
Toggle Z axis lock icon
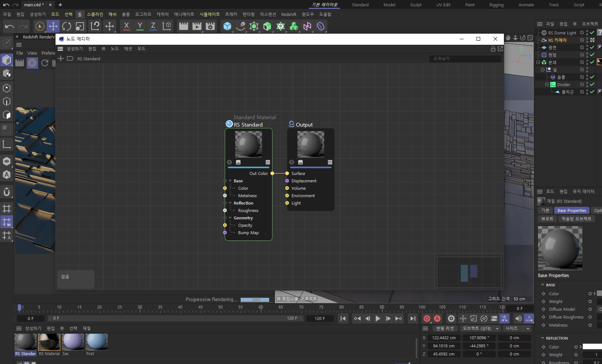point(153,26)
